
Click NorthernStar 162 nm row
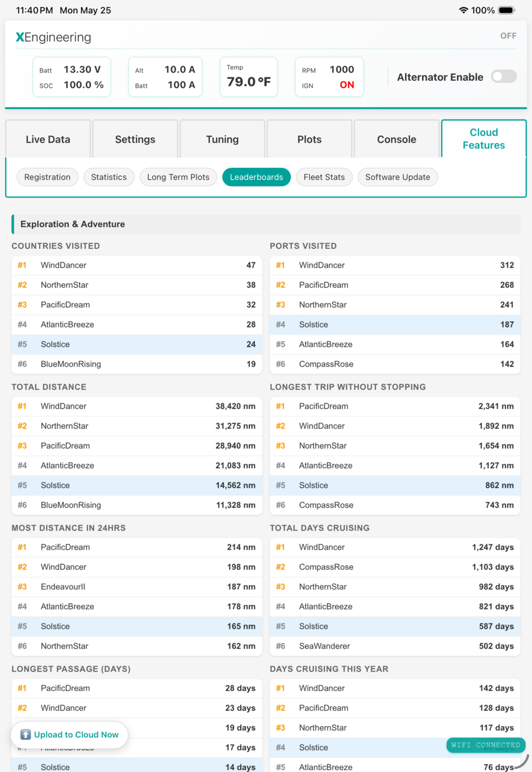tap(137, 646)
